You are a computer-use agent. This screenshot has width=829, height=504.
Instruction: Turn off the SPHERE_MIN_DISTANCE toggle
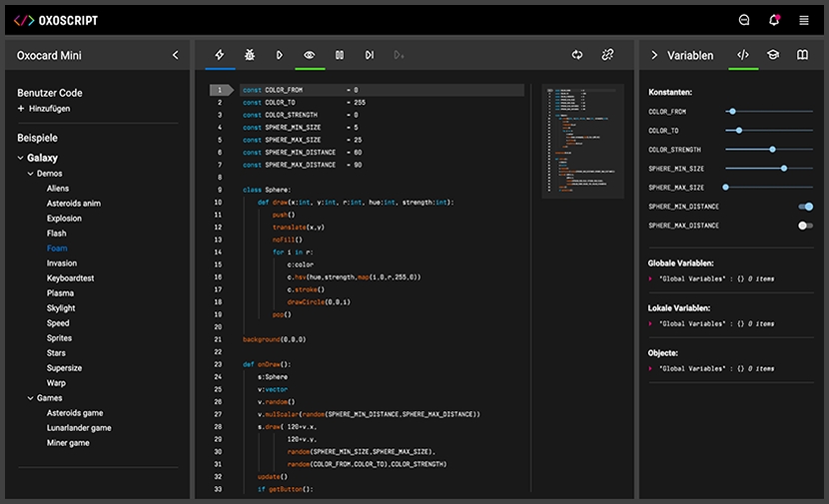(805, 207)
